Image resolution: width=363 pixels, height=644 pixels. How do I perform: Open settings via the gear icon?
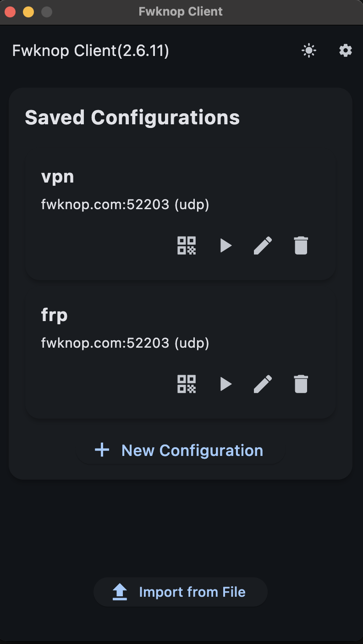pyautogui.click(x=346, y=50)
